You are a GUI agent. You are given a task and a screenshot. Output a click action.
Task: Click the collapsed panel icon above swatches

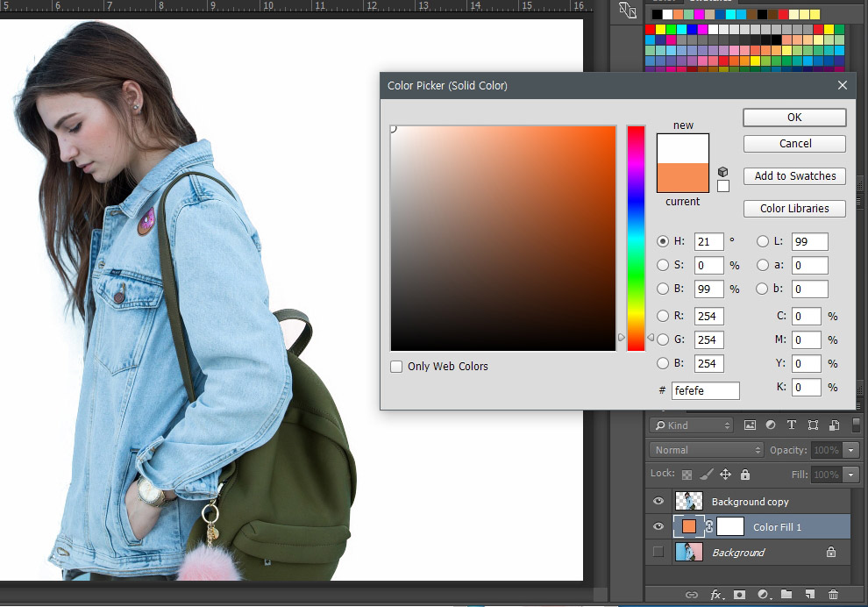click(x=627, y=10)
